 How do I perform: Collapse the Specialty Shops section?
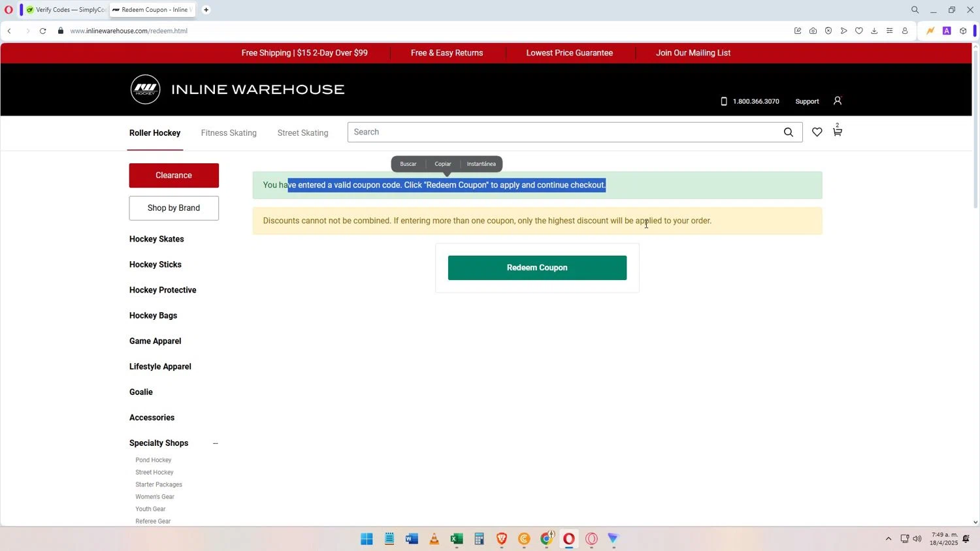(216, 443)
